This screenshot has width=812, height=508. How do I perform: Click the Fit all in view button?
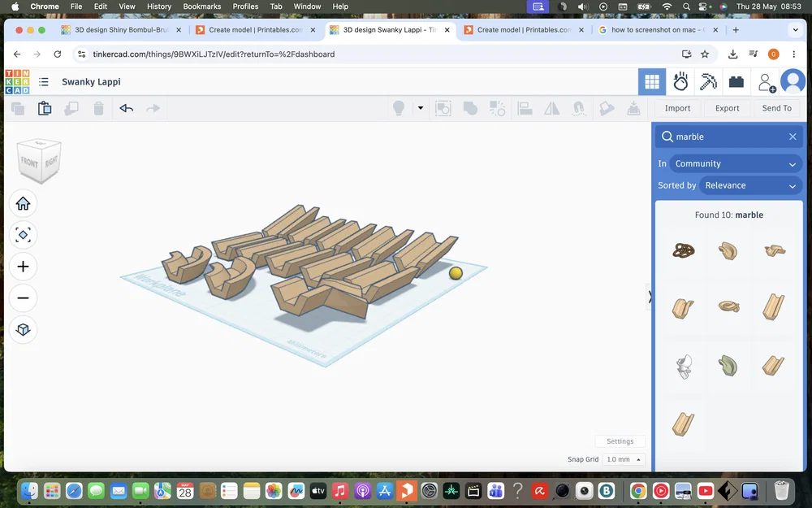[x=23, y=235]
